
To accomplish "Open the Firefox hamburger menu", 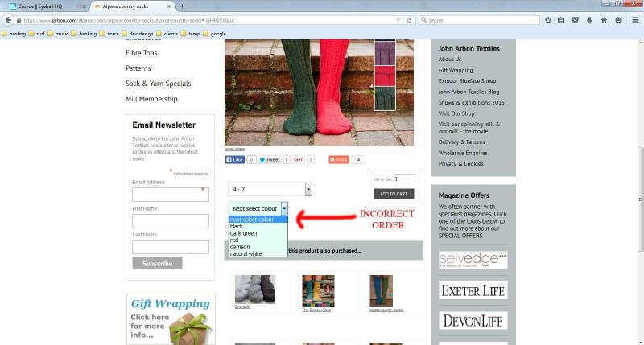I will pos(635,20).
